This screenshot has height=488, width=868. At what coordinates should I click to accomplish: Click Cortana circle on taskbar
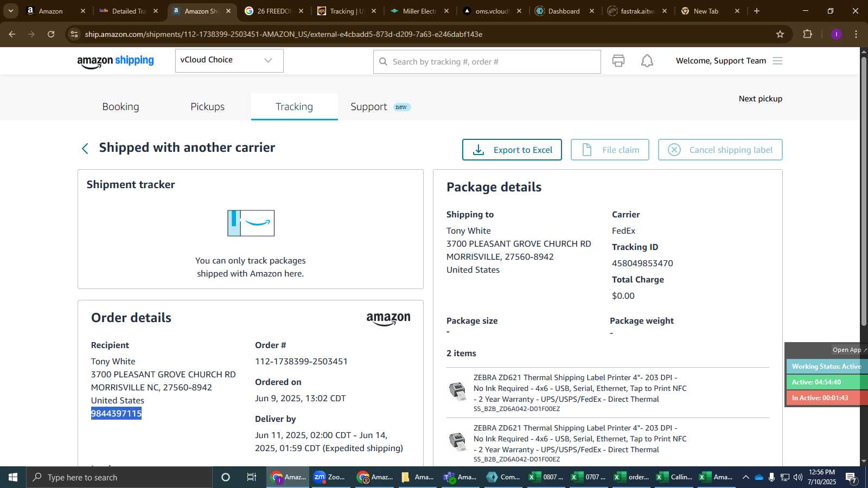click(x=226, y=477)
